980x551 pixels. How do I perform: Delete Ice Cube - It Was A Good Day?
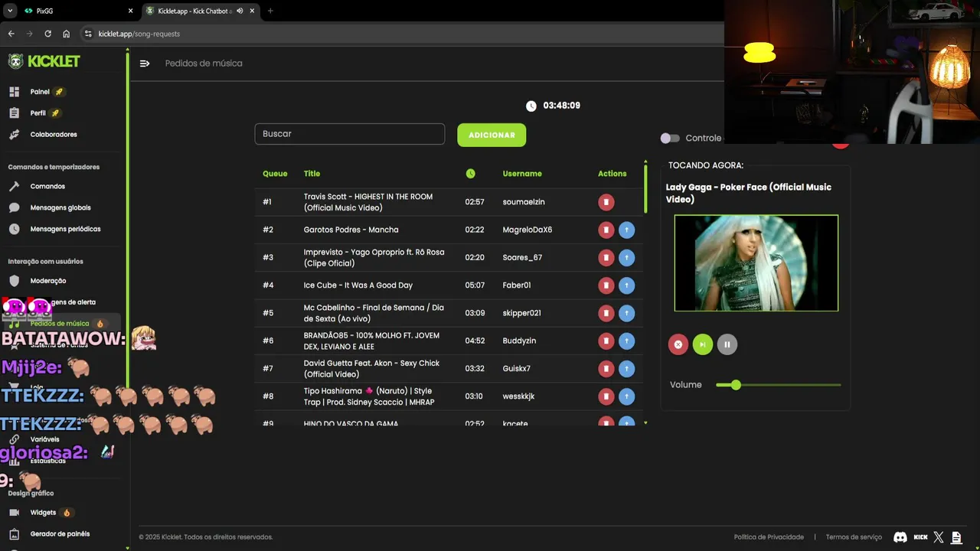tap(606, 285)
